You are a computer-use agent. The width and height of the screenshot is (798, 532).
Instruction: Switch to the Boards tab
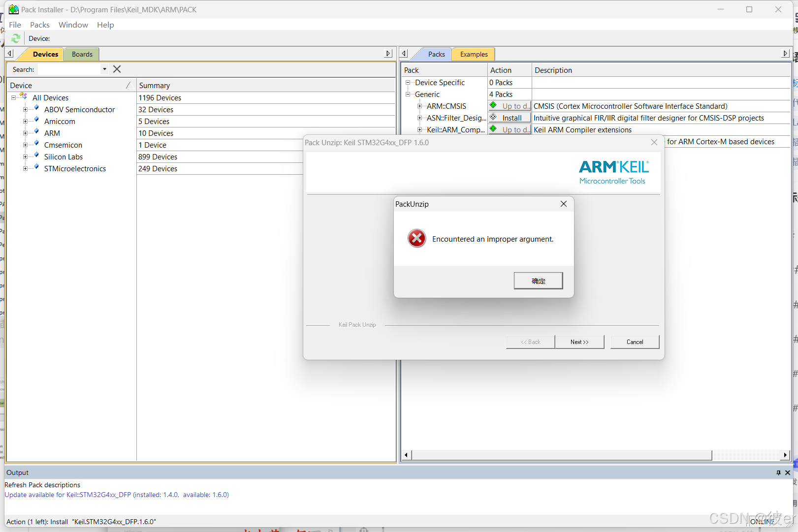click(x=82, y=54)
